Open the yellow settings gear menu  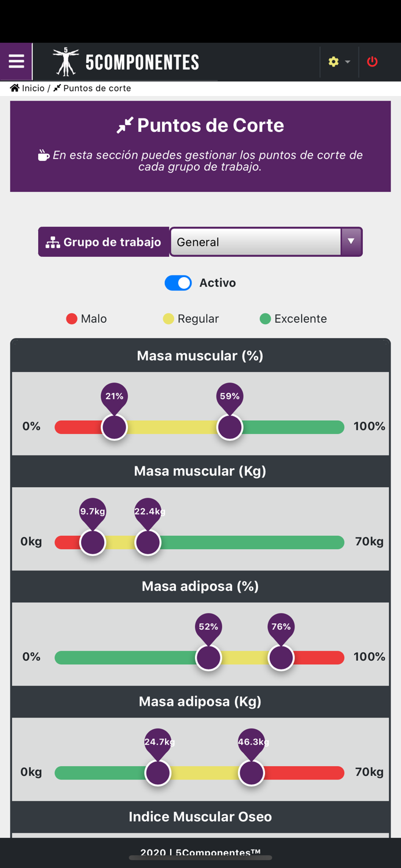(333, 61)
